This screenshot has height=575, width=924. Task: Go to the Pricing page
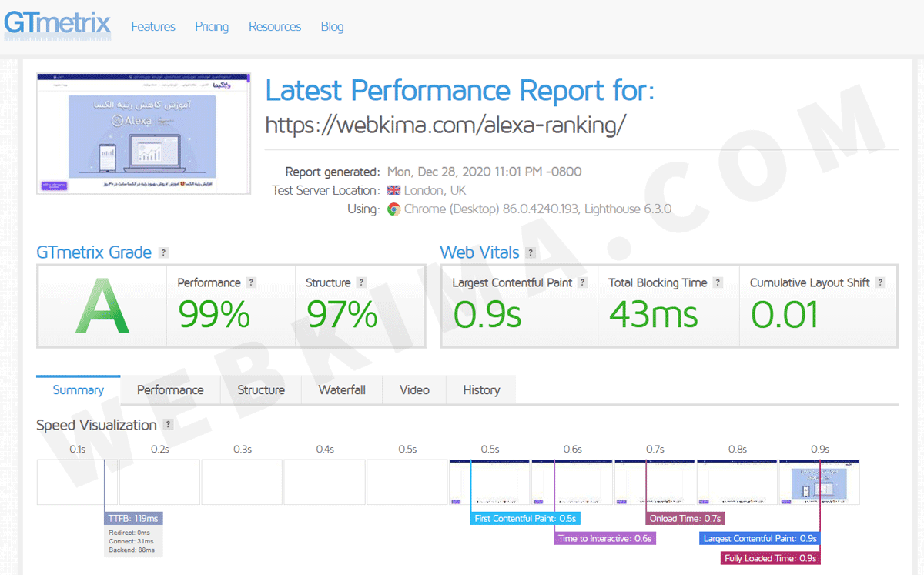(212, 26)
